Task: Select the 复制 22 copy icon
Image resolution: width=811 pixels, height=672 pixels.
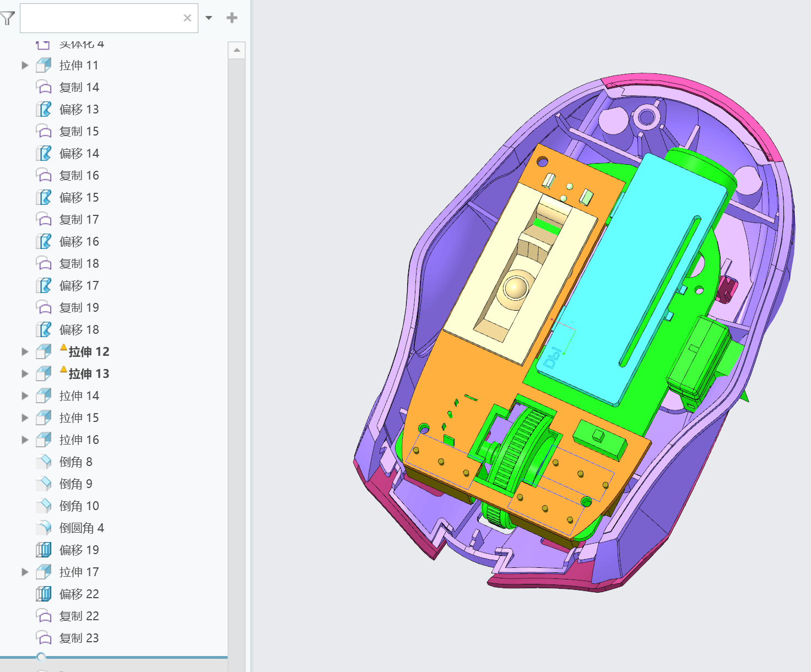Action: coord(44,616)
